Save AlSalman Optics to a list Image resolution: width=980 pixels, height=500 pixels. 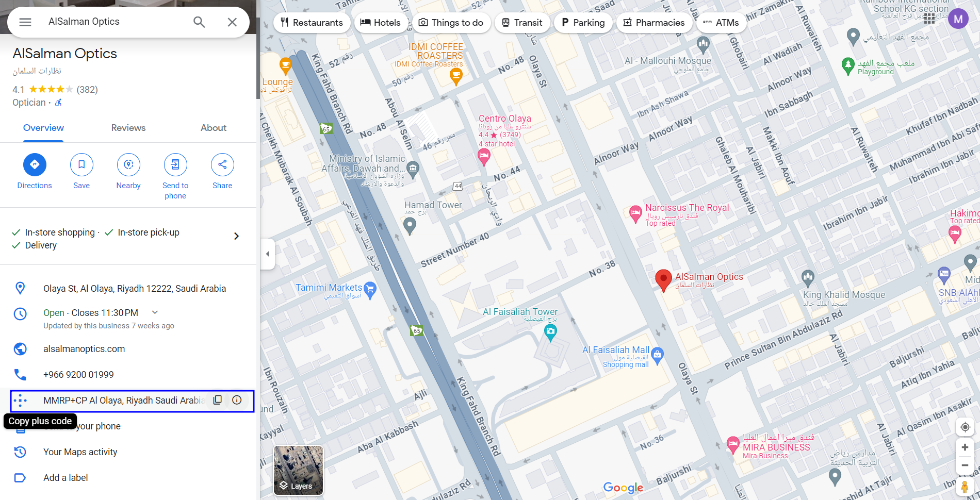pyautogui.click(x=81, y=164)
